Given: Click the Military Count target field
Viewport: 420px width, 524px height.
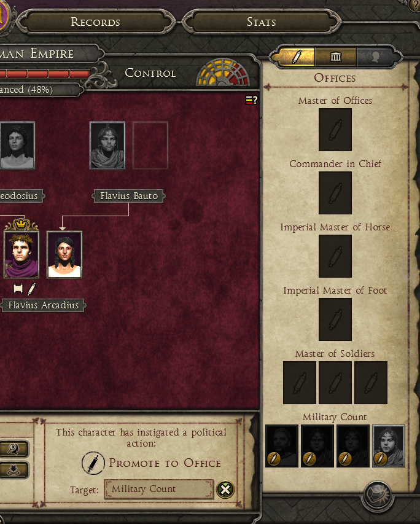Looking at the screenshot, I should pyautogui.click(x=158, y=489).
